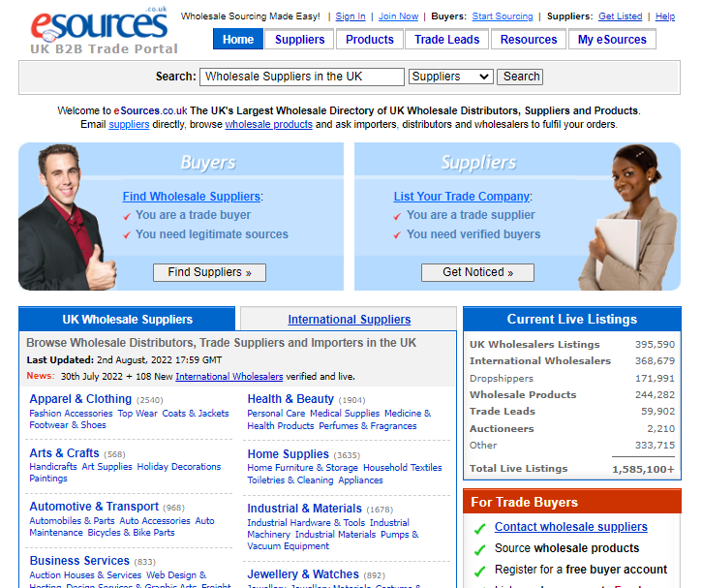Open Industrial Hardware & Tools subcategory
Image resolution: width=702 pixels, height=588 pixels.
point(306,523)
